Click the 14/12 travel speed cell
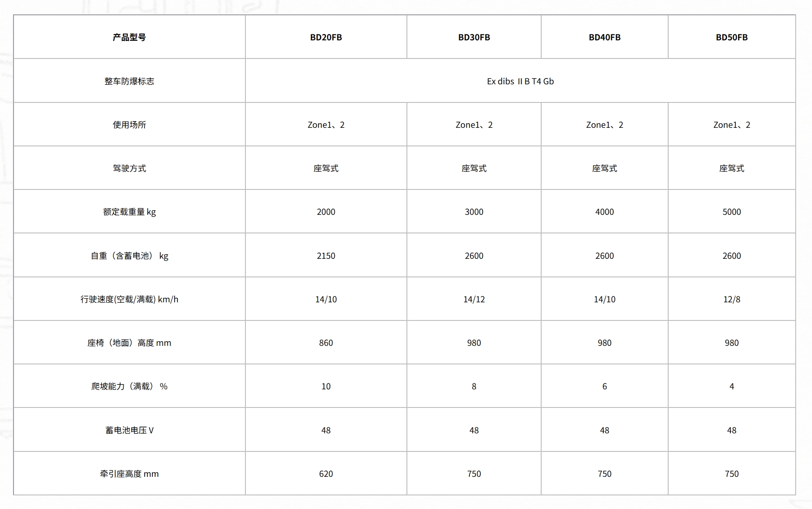The width and height of the screenshot is (812, 509). coord(474,299)
